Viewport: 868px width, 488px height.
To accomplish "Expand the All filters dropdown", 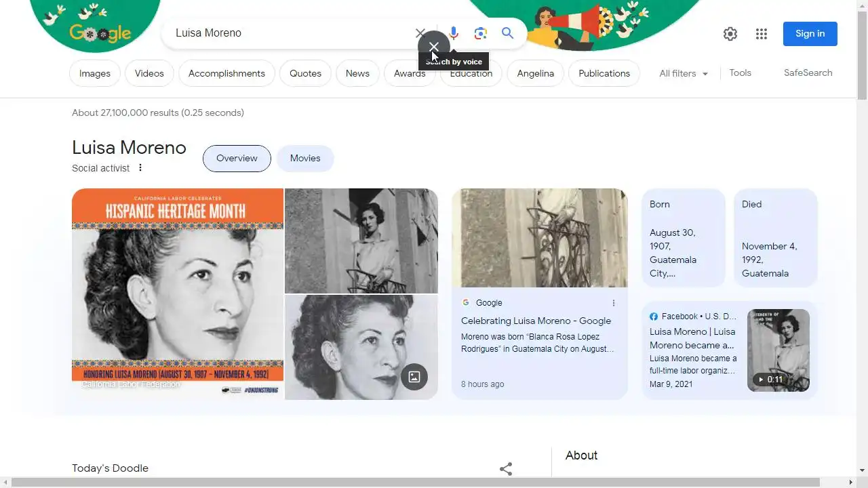I will (684, 73).
